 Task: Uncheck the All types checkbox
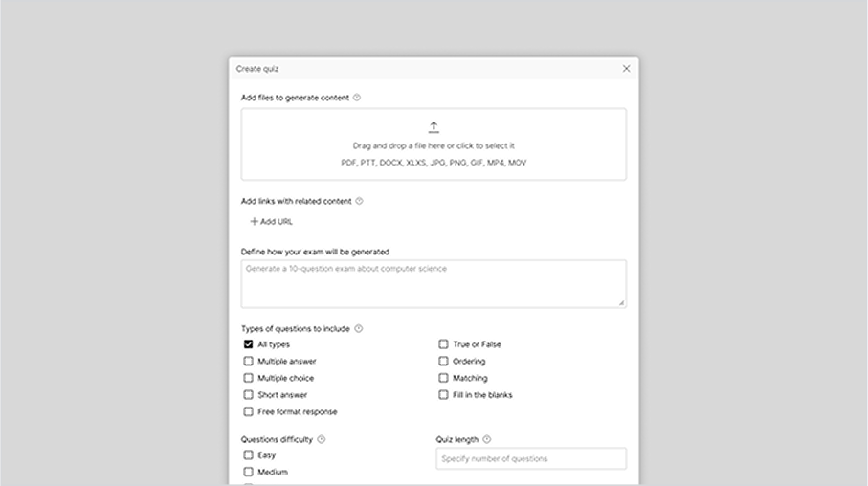click(249, 344)
